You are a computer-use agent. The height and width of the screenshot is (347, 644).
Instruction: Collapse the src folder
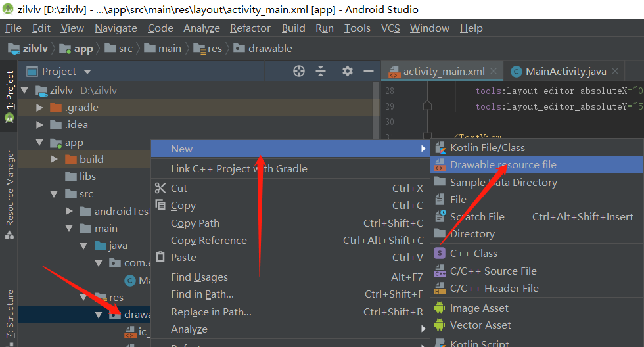[x=54, y=193]
